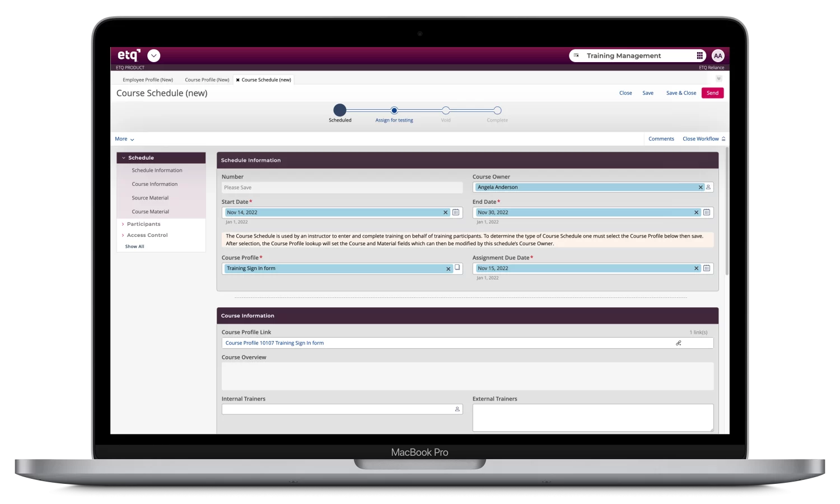Clear the Angela Anderson course owner value
Viewport: 840px width, 504px height.
pos(700,187)
